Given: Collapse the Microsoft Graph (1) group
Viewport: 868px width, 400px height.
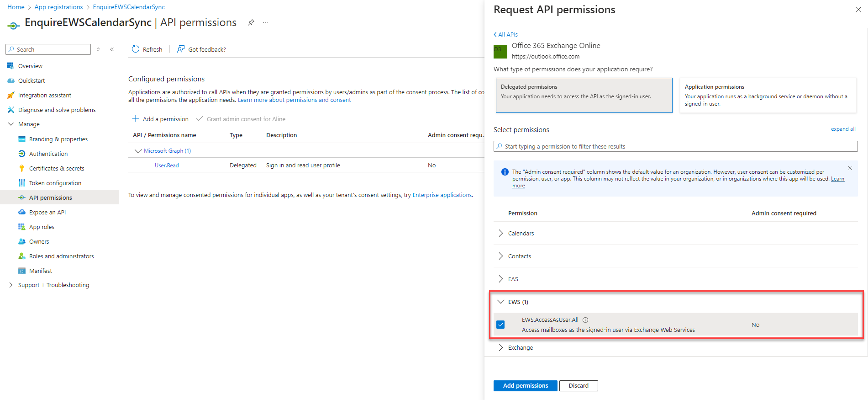Looking at the screenshot, I should (x=138, y=151).
